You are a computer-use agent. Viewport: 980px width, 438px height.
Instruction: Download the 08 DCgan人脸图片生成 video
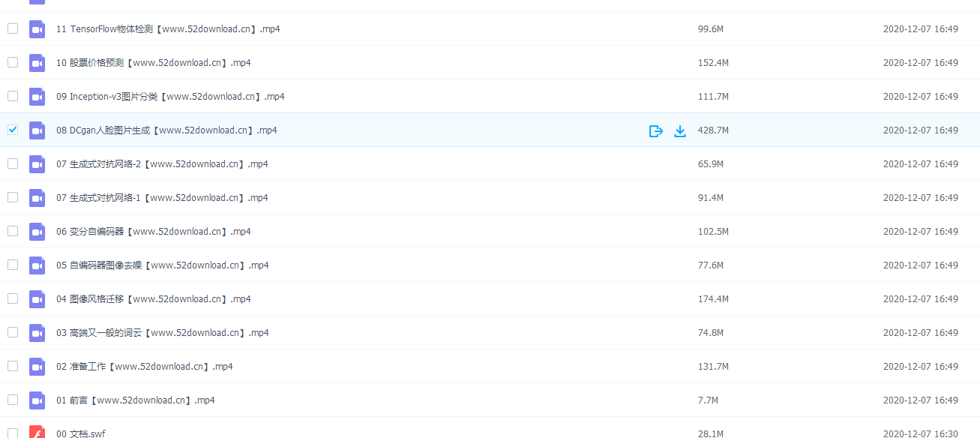[680, 130]
